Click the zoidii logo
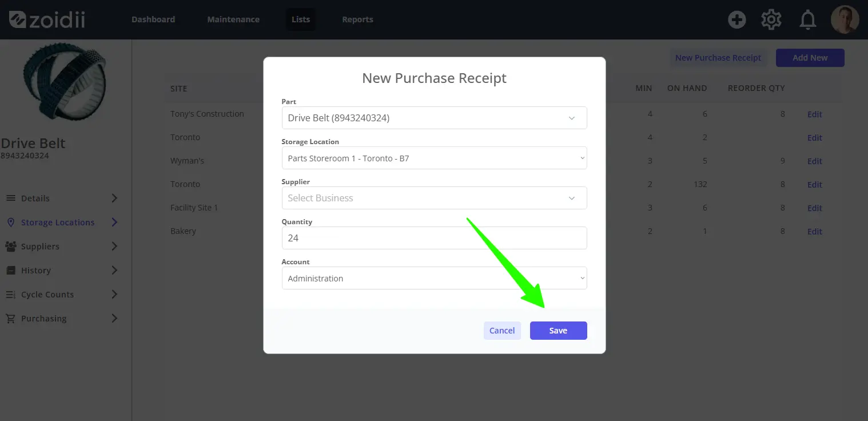This screenshot has width=868, height=421. 47,19
